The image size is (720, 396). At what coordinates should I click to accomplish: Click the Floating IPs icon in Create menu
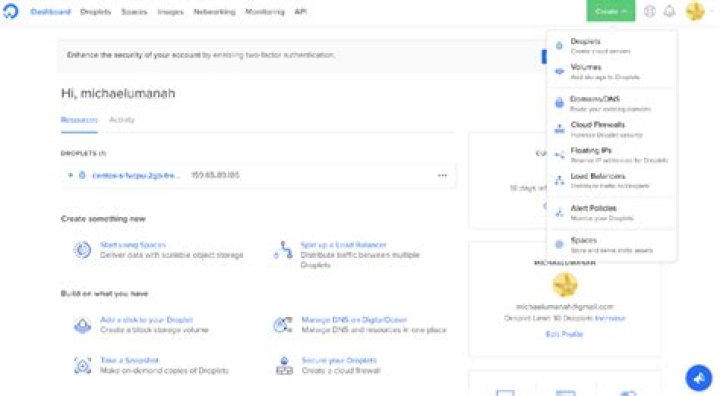[x=559, y=155]
